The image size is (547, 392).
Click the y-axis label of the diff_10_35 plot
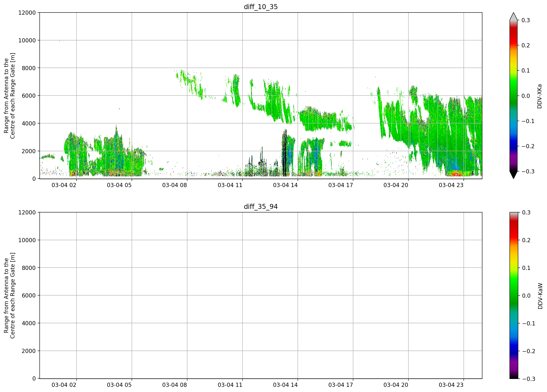9,96
